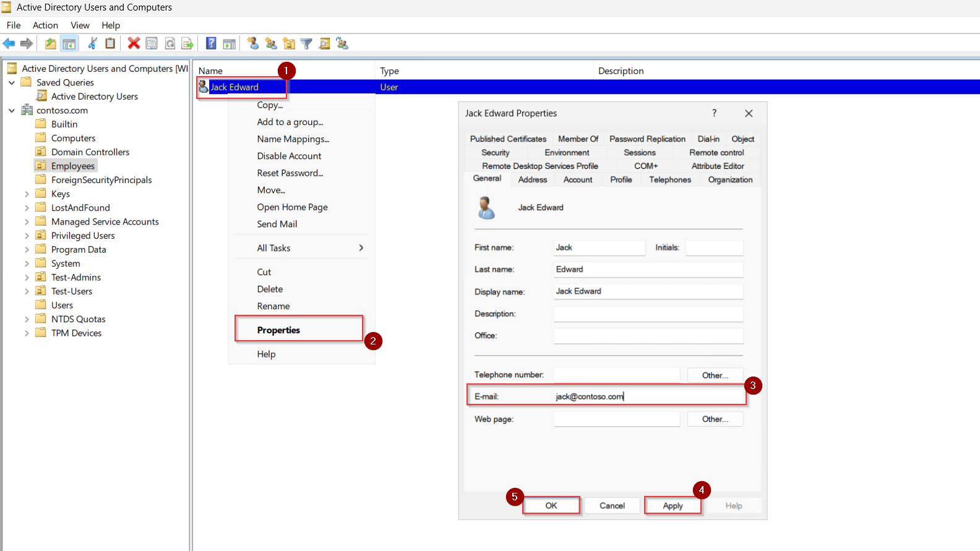This screenshot has width=980, height=551.
Task: Click the Create new organizational unit icon
Action: click(x=289, y=43)
